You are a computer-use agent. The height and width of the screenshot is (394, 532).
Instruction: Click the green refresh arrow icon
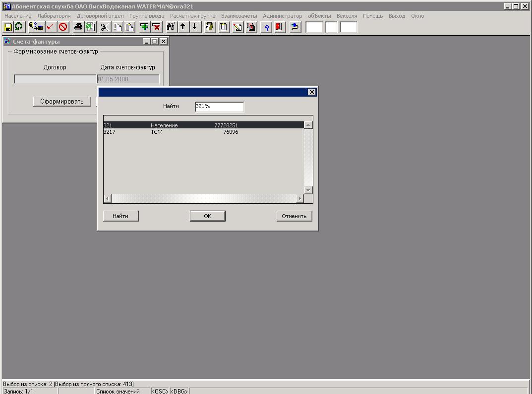(19, 27)
